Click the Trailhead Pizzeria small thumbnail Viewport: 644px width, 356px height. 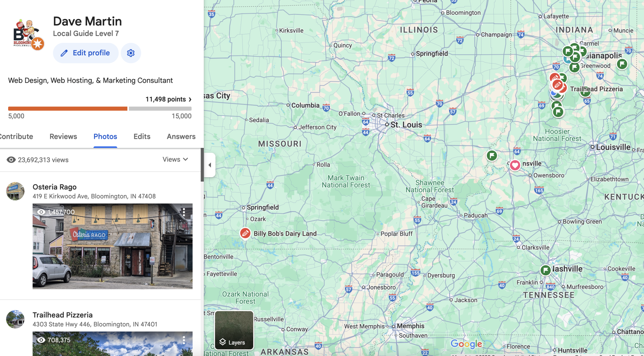(15, 319)
